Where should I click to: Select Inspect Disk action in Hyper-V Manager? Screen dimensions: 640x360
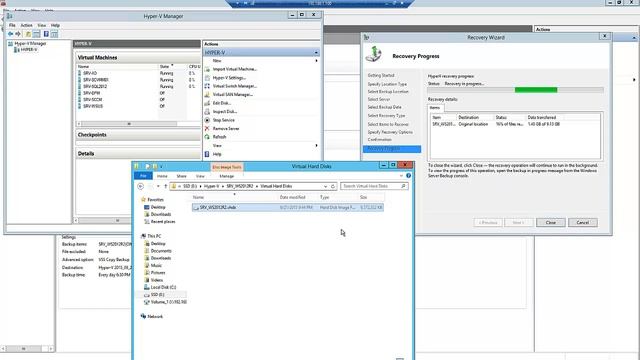pyautogui.click(x=224, y=111)
